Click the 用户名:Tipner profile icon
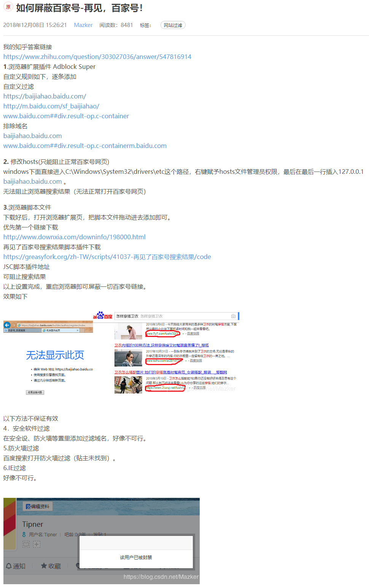Image resolution: width=369 pixels, height=588 pixels. point(24,534)
